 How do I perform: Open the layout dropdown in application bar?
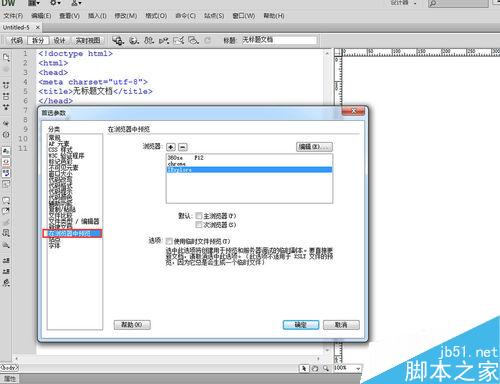tap(34, 3)
